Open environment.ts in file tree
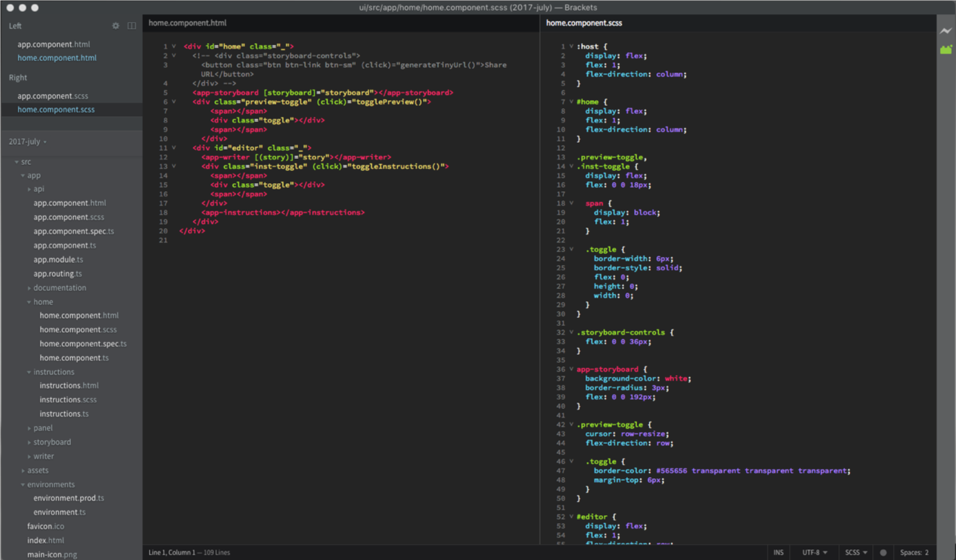This screenshot has width=956, height=560. (60, 512)
